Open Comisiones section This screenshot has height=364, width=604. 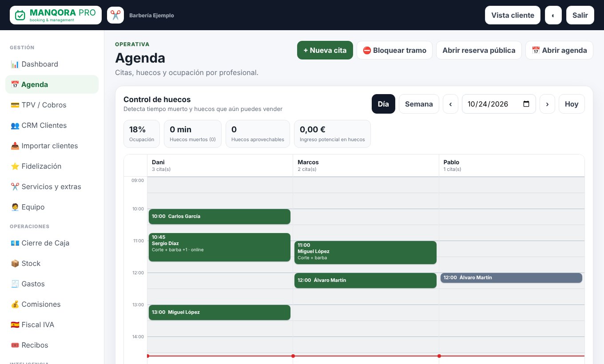(52, 304)
